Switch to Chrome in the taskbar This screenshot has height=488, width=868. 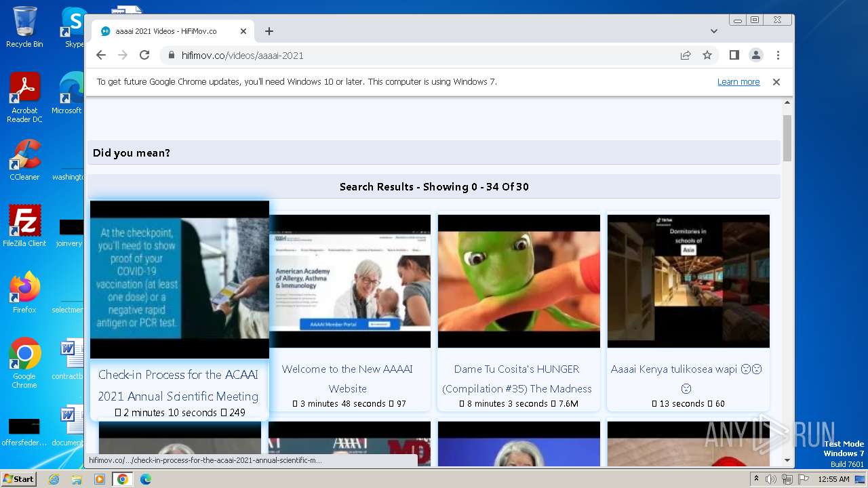point(123,479)
